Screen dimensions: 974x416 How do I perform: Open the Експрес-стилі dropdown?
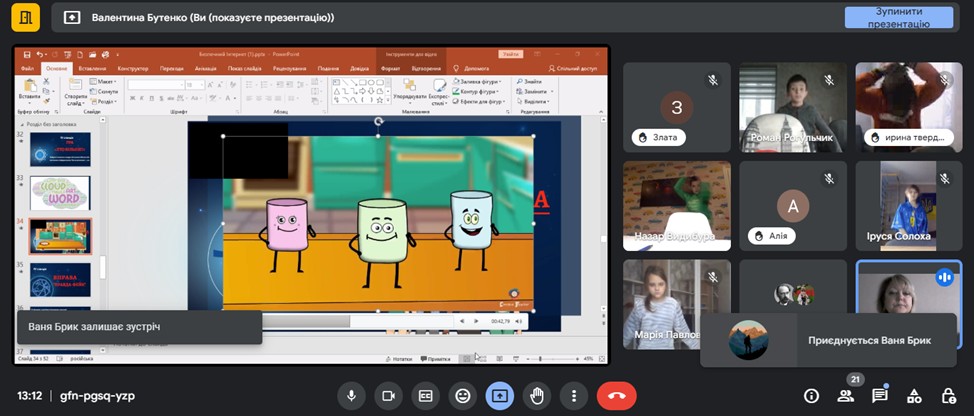[439, 91]
